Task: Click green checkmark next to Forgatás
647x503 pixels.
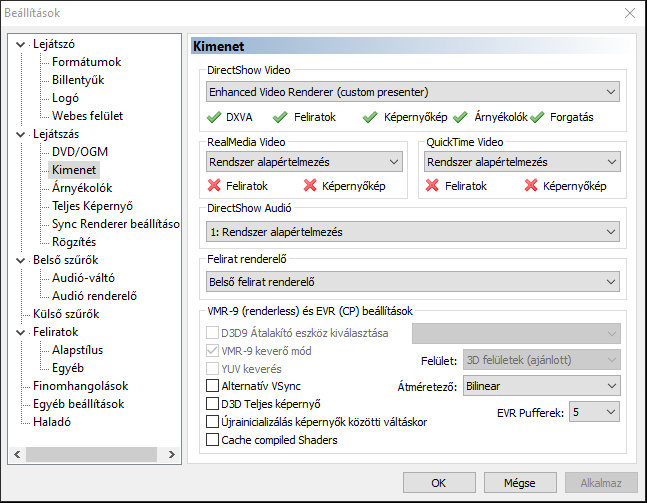Action: click(537, 117)
